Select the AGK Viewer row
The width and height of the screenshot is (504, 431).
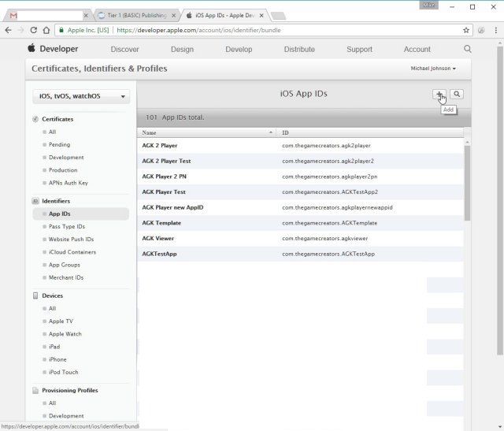coord(301,238)
